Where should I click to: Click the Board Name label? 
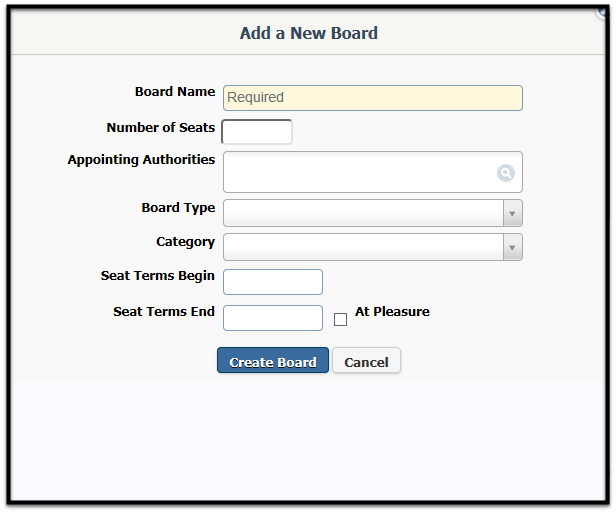(x=175, y=92)
